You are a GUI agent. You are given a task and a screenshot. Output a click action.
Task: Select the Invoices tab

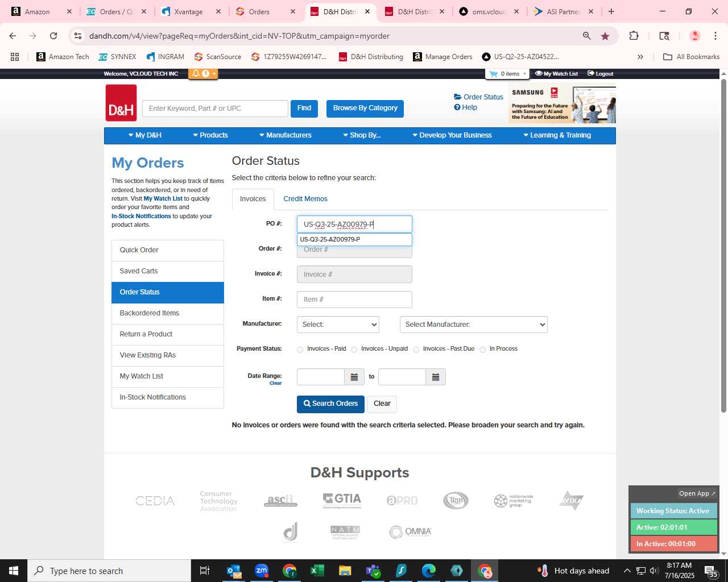(253, 199)
